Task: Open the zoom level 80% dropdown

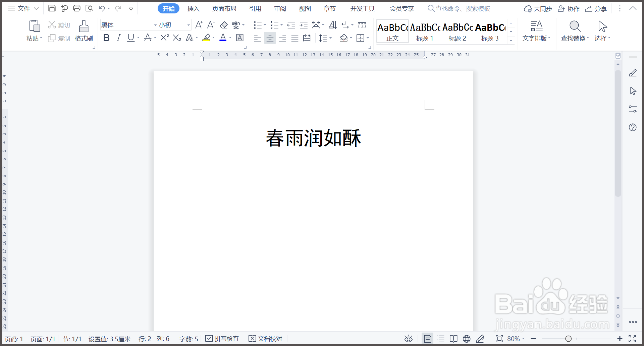Action: pos(515,339)
